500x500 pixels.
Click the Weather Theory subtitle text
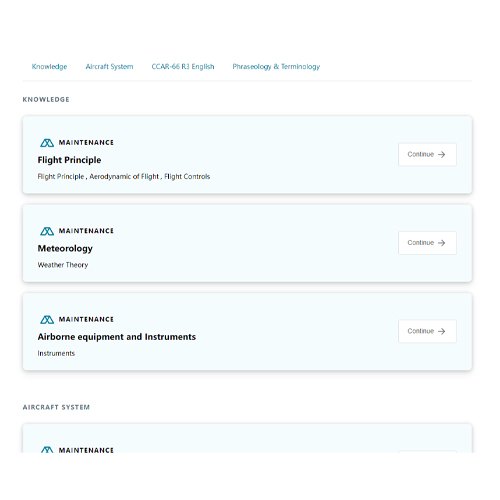63,265
